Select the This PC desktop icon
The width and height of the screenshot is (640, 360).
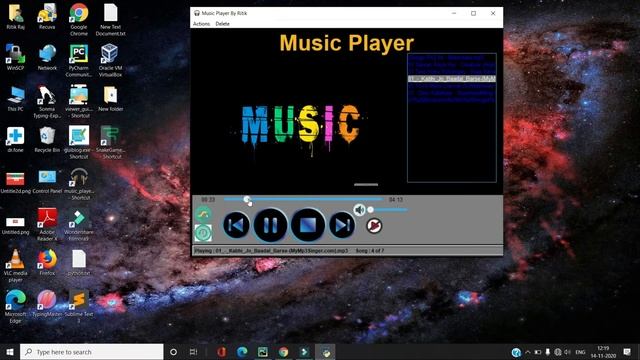pos(16,99)
